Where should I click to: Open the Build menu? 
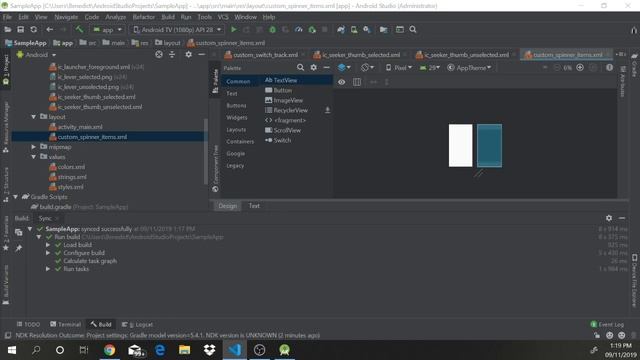click(x=168, y=17)
